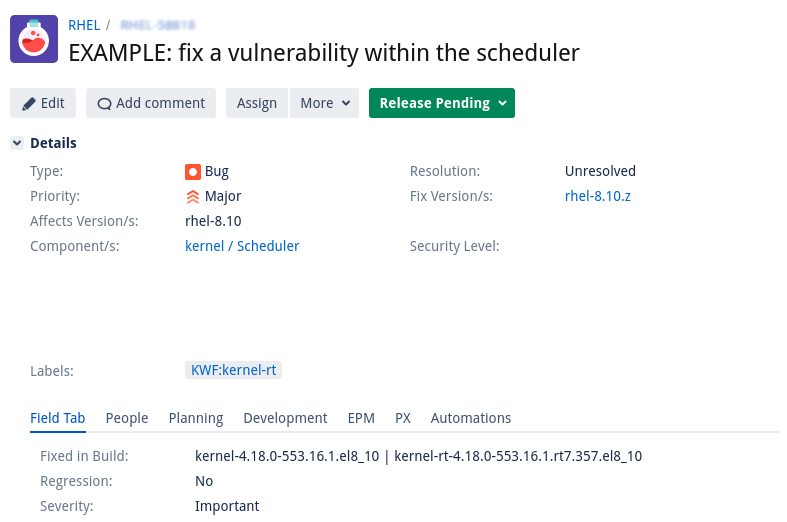
Task: Click the issue title heading text
Action: [323, 52]
